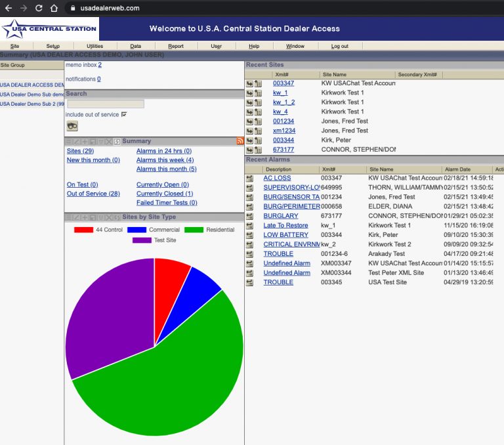The width and height of the screenshot is (504, 445).
Task: Click the orange RSS feed icon
Action: (x=240, y=141)
